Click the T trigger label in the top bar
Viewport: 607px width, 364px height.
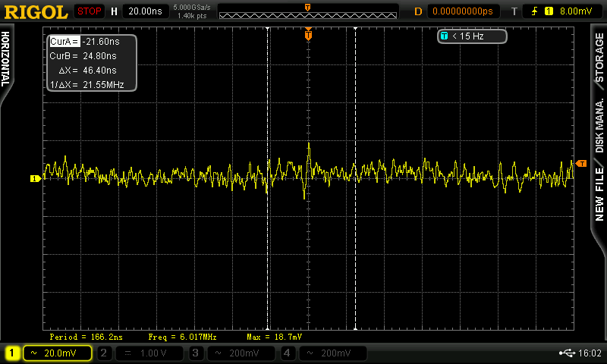point(514,11)
